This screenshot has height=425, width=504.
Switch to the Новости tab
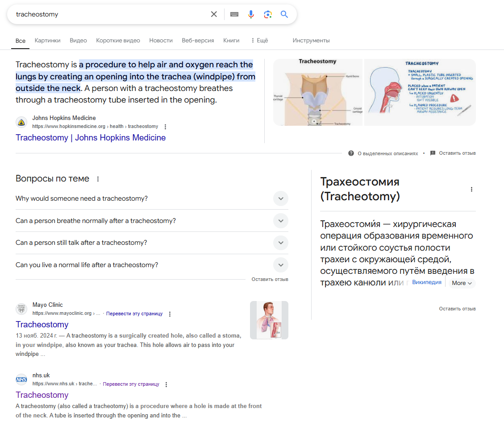pyautogui.click(x=161, y=41)
